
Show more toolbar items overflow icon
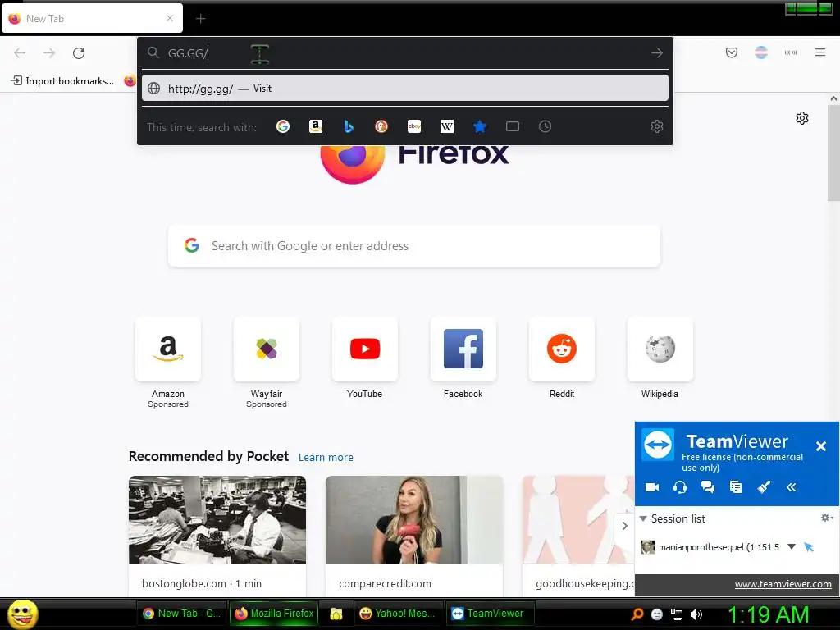tap(791, 52)
